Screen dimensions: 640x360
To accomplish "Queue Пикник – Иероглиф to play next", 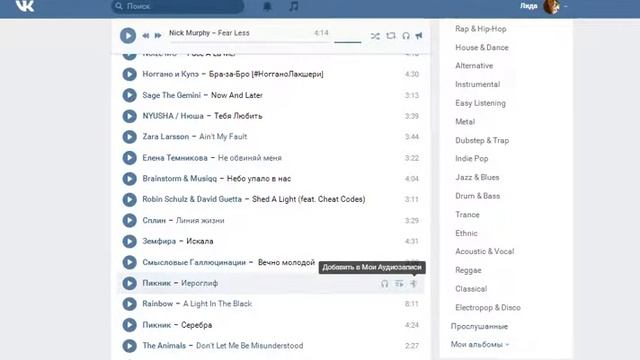I will coord(399,284).
